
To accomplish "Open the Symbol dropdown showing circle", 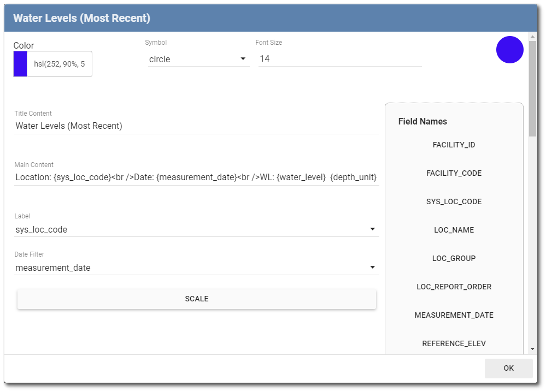I will click(x=198, y=59).
